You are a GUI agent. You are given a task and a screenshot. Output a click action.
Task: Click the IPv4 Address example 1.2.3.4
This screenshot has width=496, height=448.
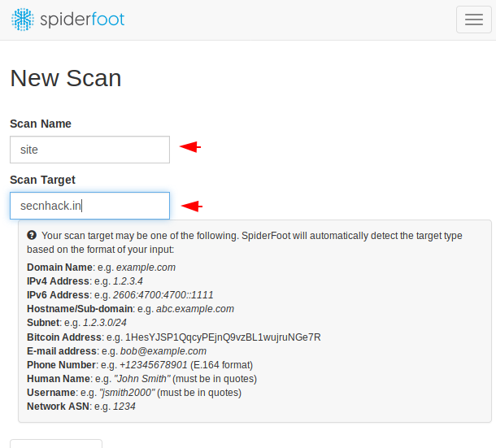pos(128,281)
